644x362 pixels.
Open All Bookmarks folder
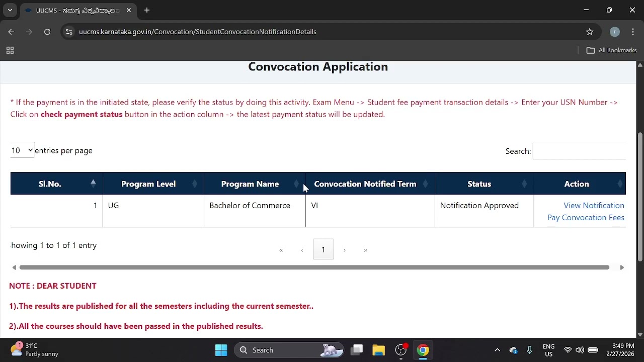click(x=612, y=50)
